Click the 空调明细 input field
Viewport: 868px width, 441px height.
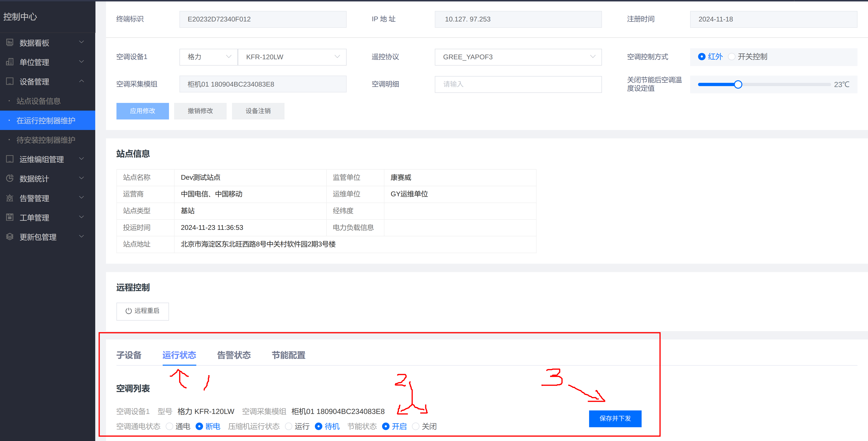[x=518, y=84]
